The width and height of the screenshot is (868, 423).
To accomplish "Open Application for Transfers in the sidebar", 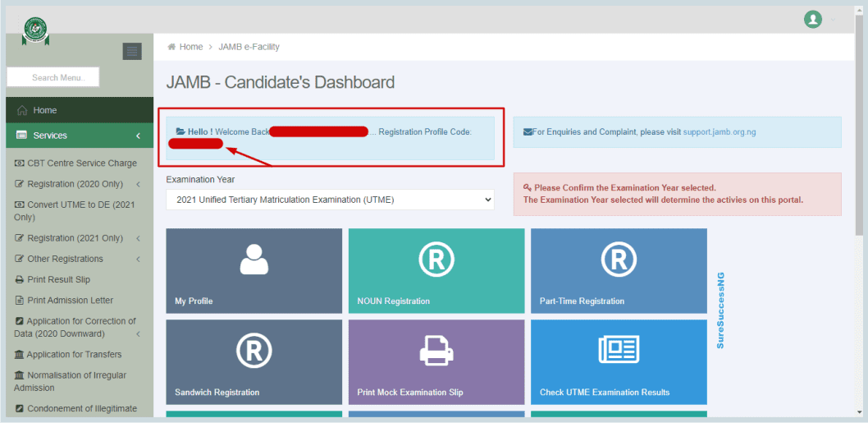I will [x=74, y=354].
